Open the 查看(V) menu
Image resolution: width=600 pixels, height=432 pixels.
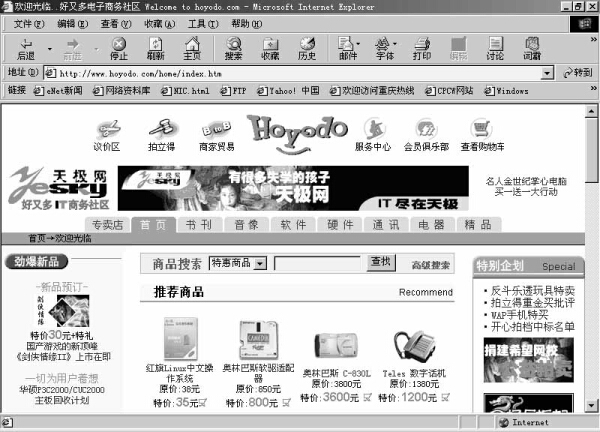click(x=116, y=24)
